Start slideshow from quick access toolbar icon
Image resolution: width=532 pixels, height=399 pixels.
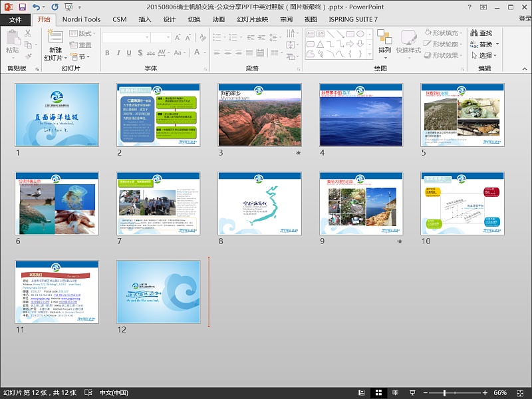point(68,7)
